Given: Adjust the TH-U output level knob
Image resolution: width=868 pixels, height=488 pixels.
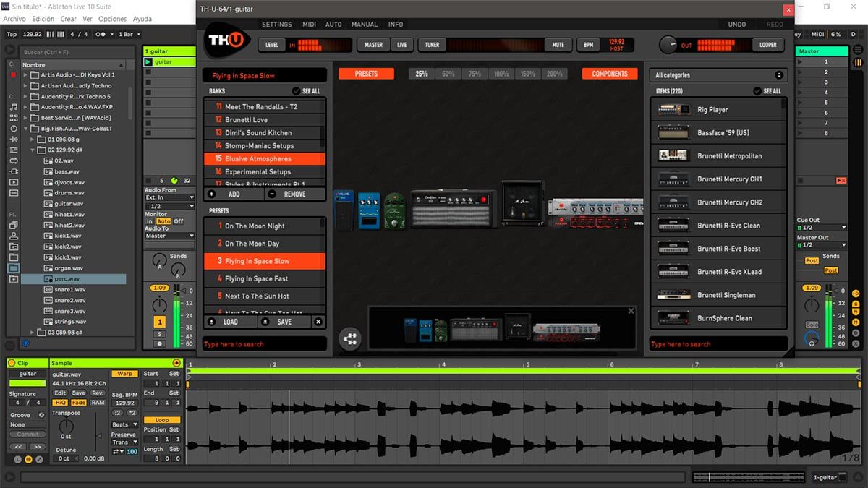Looking at the screenshot, I should pyautogui.click(x=668, y=45).
